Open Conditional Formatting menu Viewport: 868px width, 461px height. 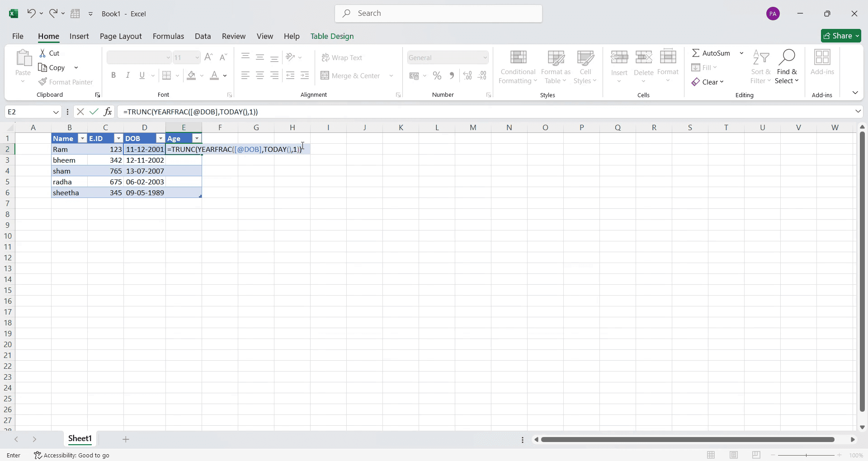pos(518,67)
